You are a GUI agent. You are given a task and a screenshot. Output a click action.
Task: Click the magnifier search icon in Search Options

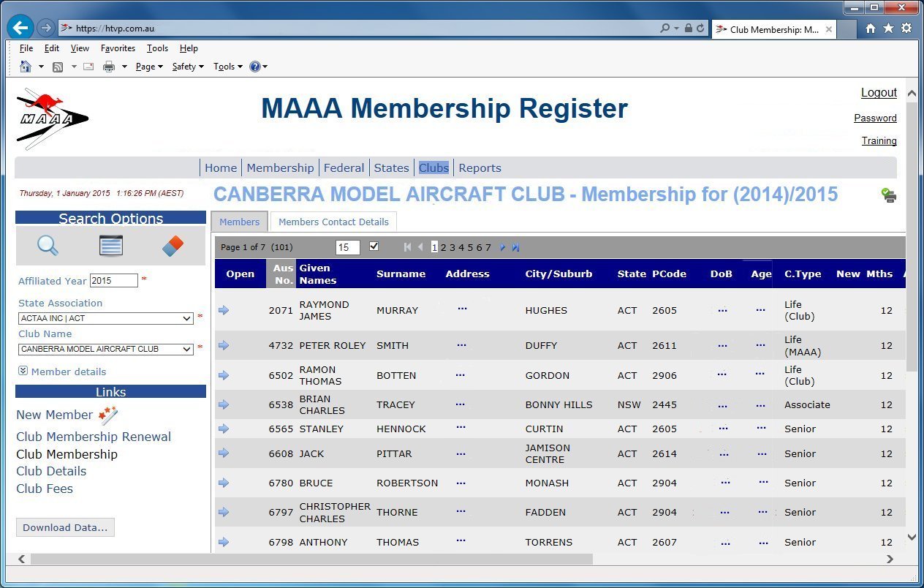click(x=48, y=246)
